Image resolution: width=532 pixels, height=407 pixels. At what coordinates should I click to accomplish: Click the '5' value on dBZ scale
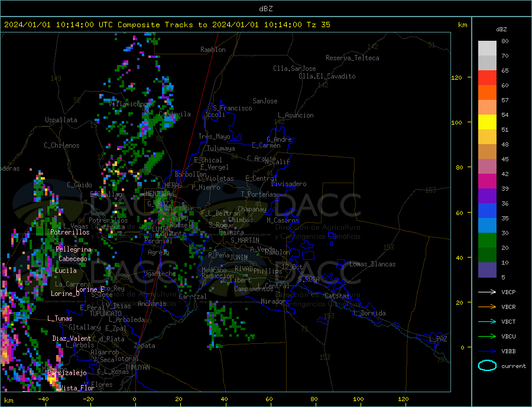tap(503, 277)
